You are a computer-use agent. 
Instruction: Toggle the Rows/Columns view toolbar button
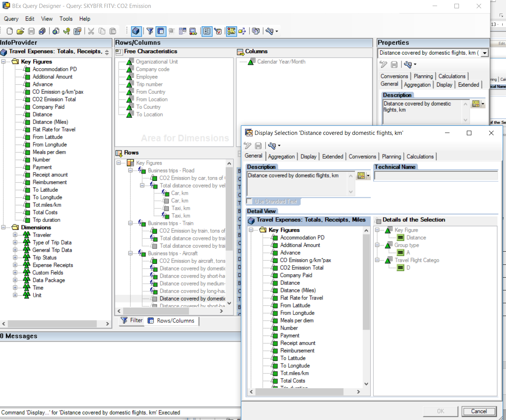(x=161, y=31)
